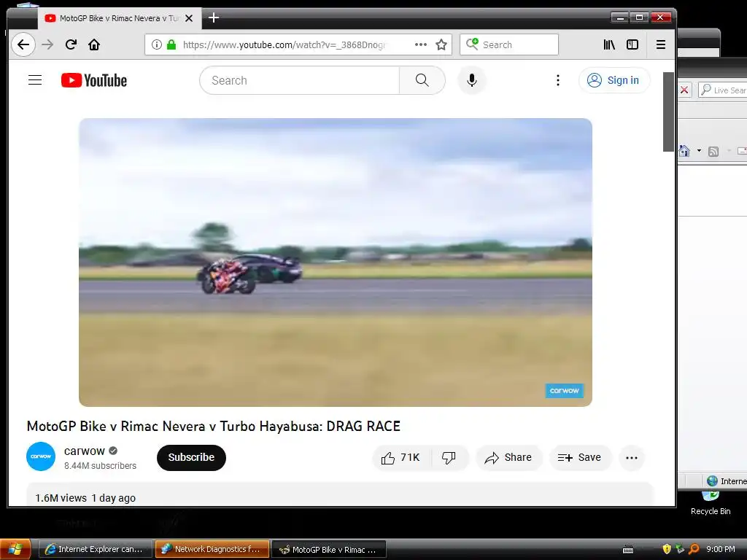The width and height of the screenshot is (747, 560).
Task: Open the carwow channel name link
Action: click(x=85, y=451)
